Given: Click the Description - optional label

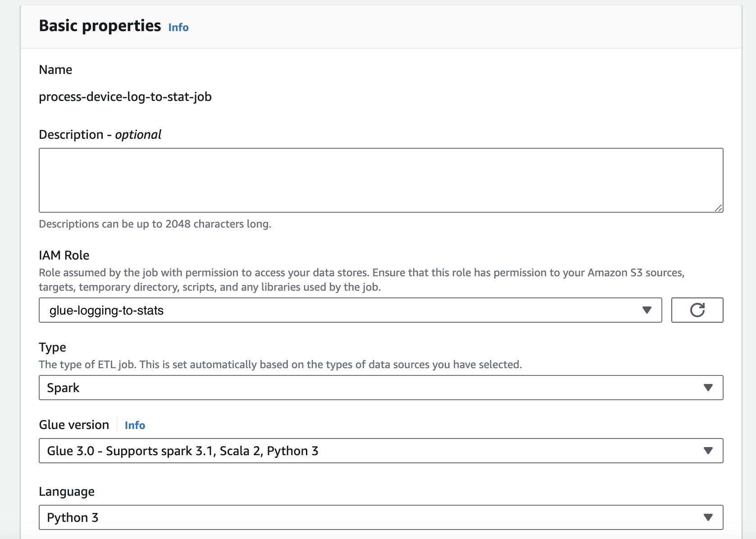Looking at the screenshot, I should pyautogui.click(x=100, y=135).
